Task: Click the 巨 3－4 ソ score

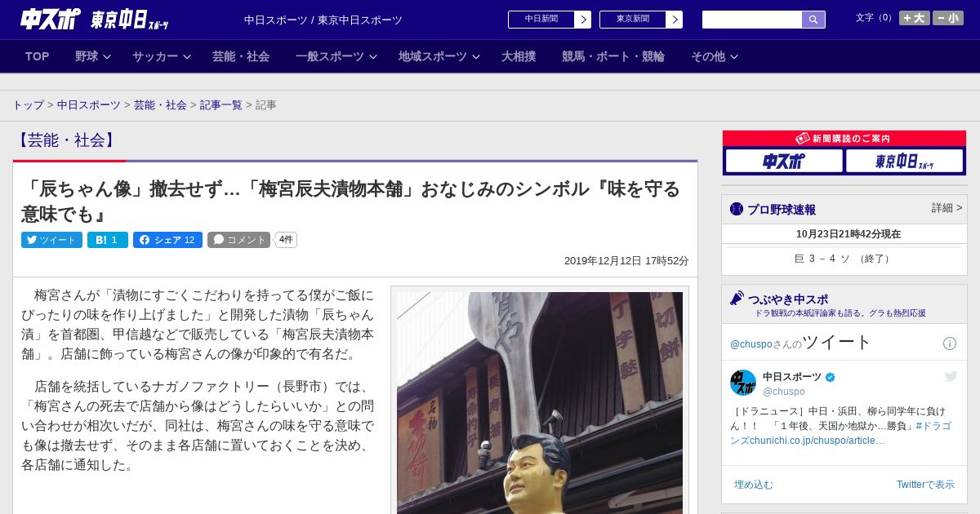Action: click(844, 259)
